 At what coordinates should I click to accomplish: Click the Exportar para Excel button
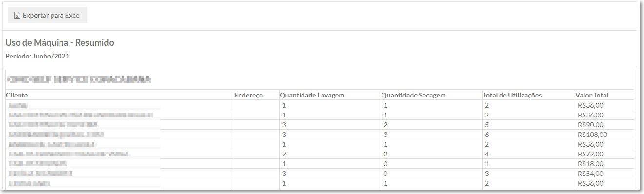pyautogui.click(x=47, y=15)
